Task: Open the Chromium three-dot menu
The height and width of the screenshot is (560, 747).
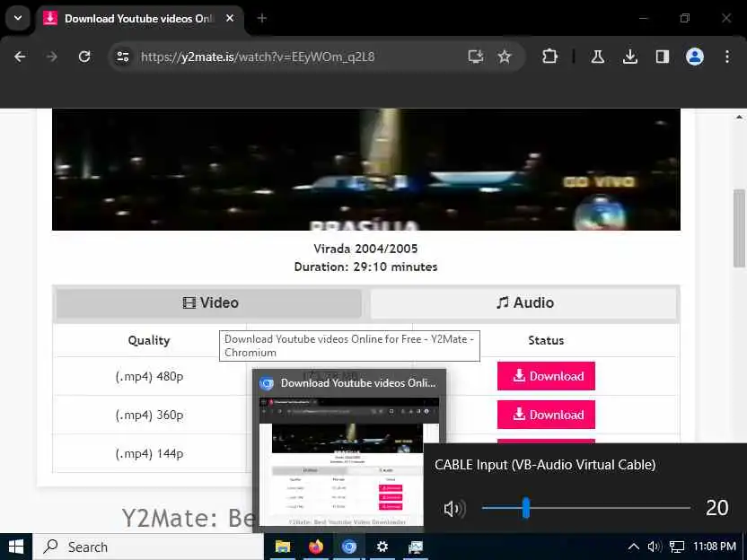Action: point(727,57)
